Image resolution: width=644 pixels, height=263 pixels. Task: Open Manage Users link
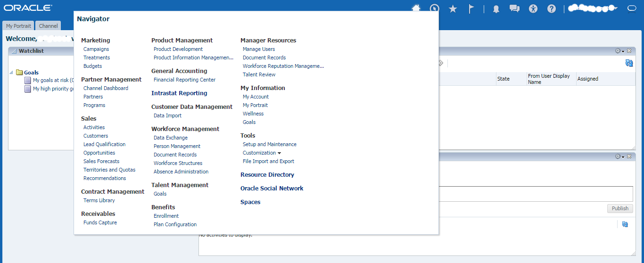point(259,49)
